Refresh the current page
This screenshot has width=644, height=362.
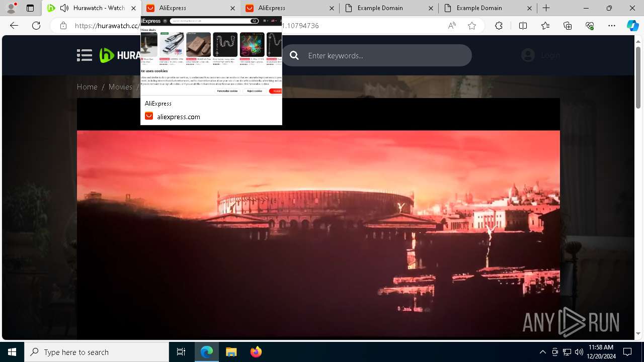click(x=36, y=26)
